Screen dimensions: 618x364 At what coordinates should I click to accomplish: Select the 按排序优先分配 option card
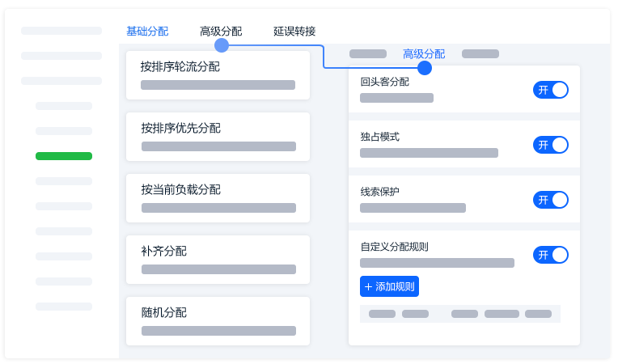218,137
